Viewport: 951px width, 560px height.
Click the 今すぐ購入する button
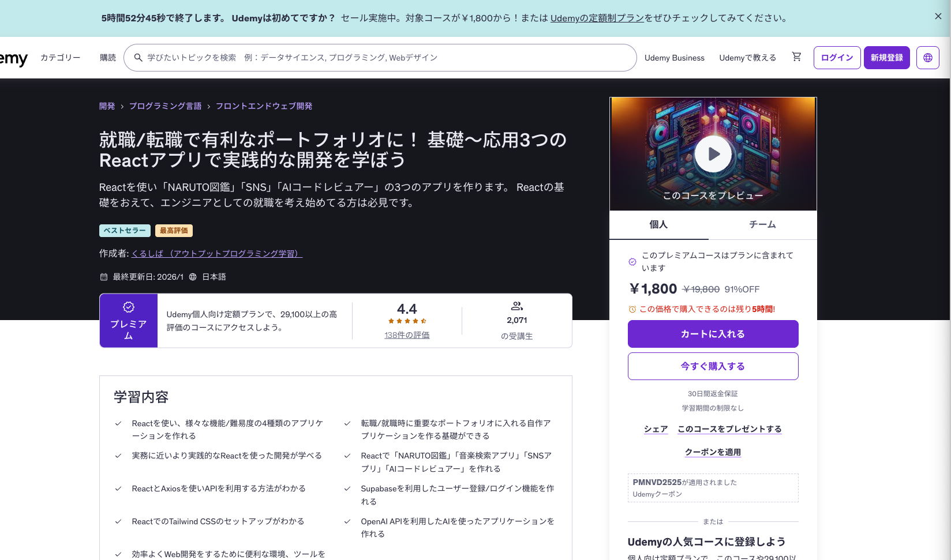click(x=713, y=366)
